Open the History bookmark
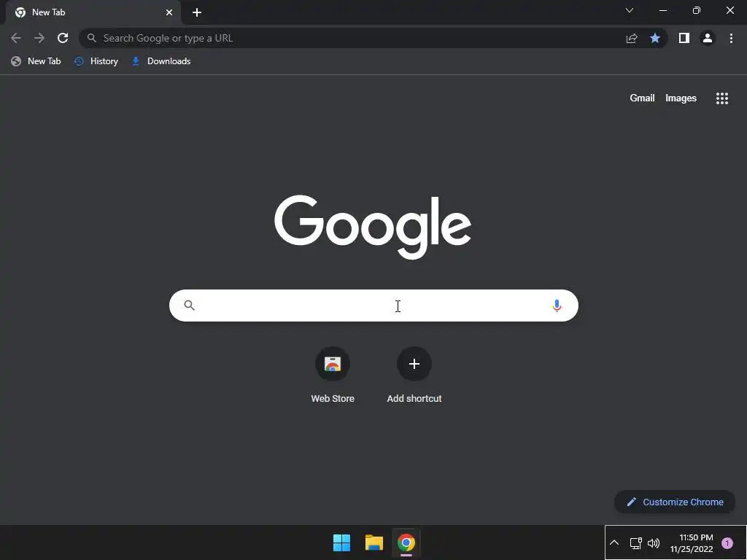The image size is (747, 560). [96, 61]
